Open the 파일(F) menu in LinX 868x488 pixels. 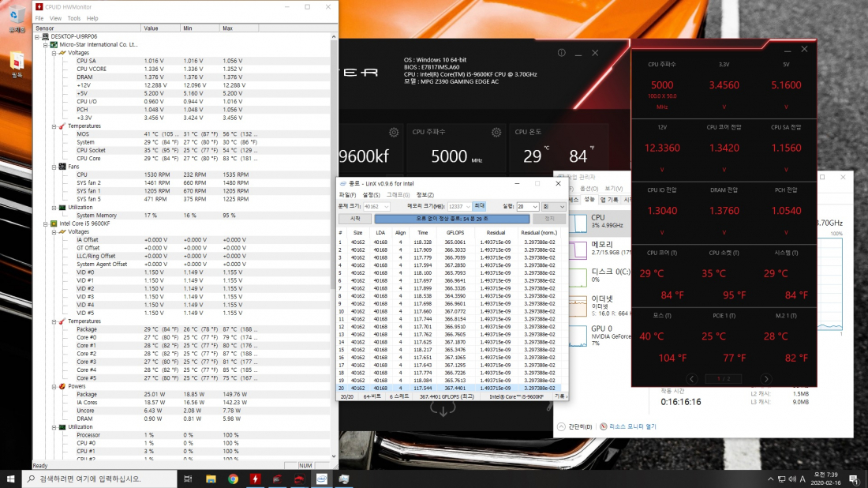[x=347, y=195]
